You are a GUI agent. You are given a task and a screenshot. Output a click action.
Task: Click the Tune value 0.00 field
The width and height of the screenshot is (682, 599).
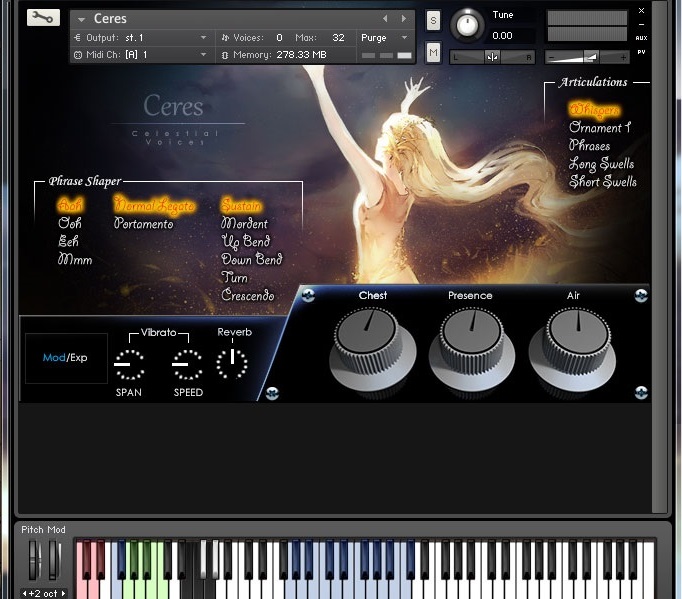[x=502, y=36]
